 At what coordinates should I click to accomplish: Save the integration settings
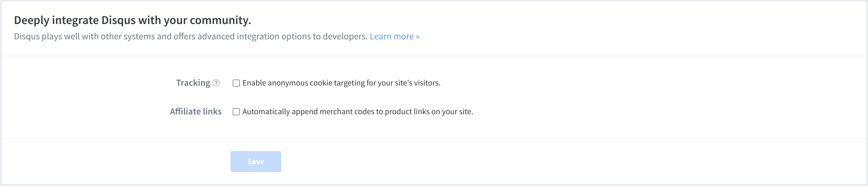tap(255, 161)
